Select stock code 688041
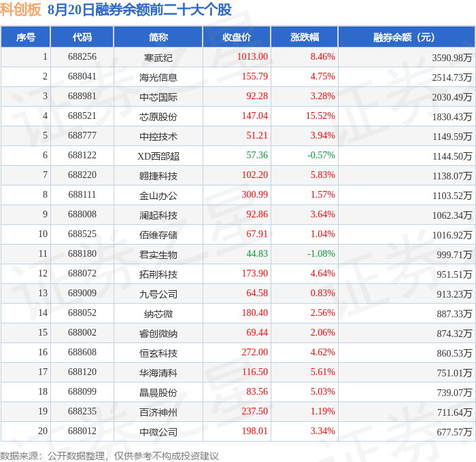Image resolution: width=476 pixels, height=462 pixels. point(82,77)
